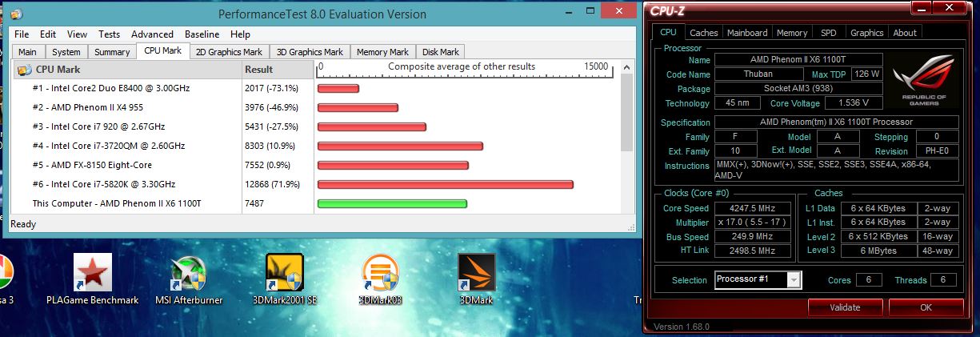Open the Edit menu
This screenshot has height=337, width=980.
click(48, 34)
